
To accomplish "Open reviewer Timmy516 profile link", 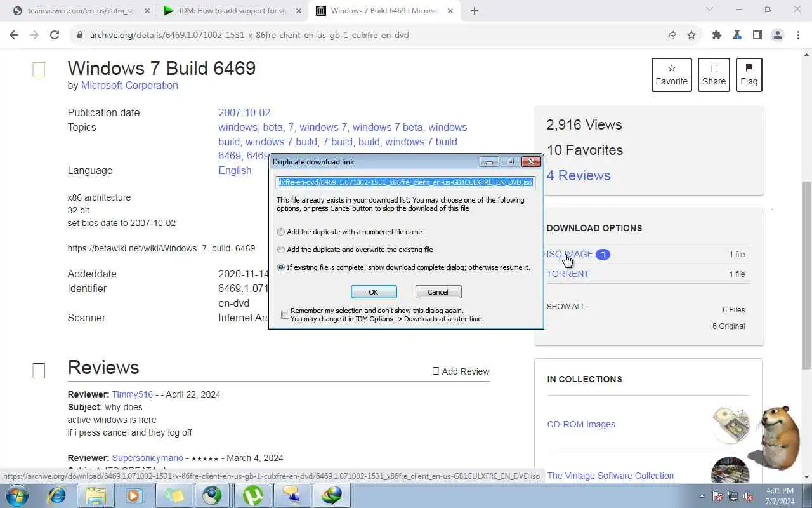I will pyautogui.click(x=133, y=394).
